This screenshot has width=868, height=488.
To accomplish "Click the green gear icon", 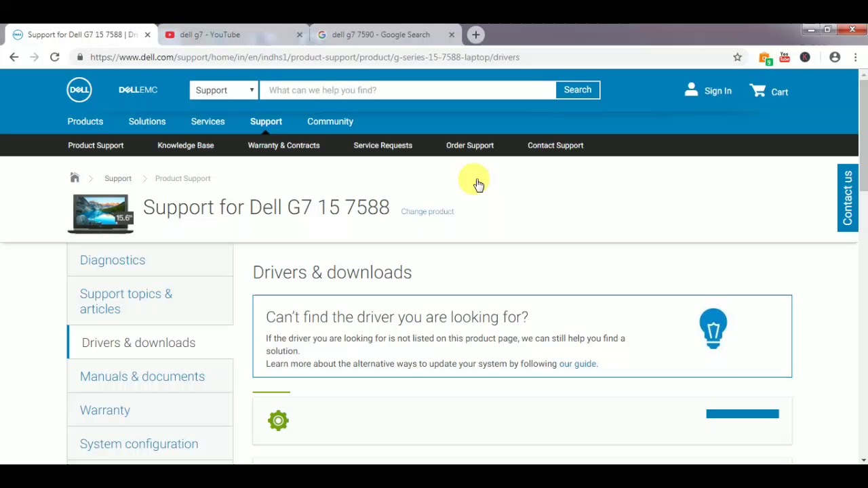I will pyautogui.click(x=278, y=420).
